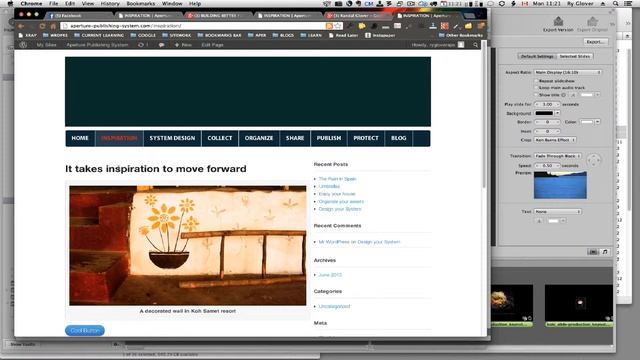
Task: Click the decorated wall photo on the page
Action: click(x=187, y=245)
